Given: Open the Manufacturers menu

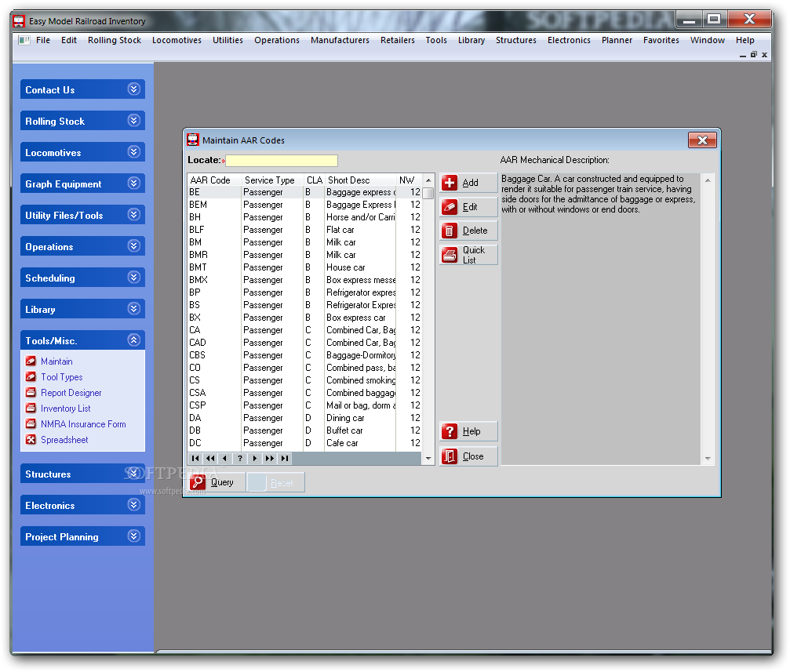Looking at the screenshot, I should [x=340, y=40].
